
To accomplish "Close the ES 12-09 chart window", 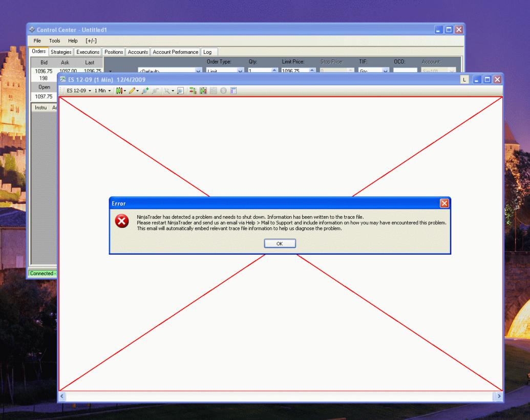I will (x=497, y=79).
